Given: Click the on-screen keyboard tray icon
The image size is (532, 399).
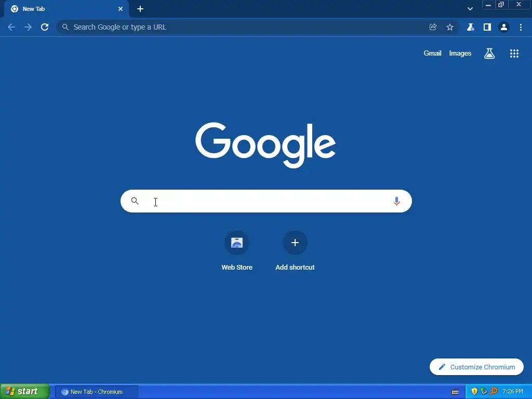Looking at the screenshot, I should click(455, 392).
